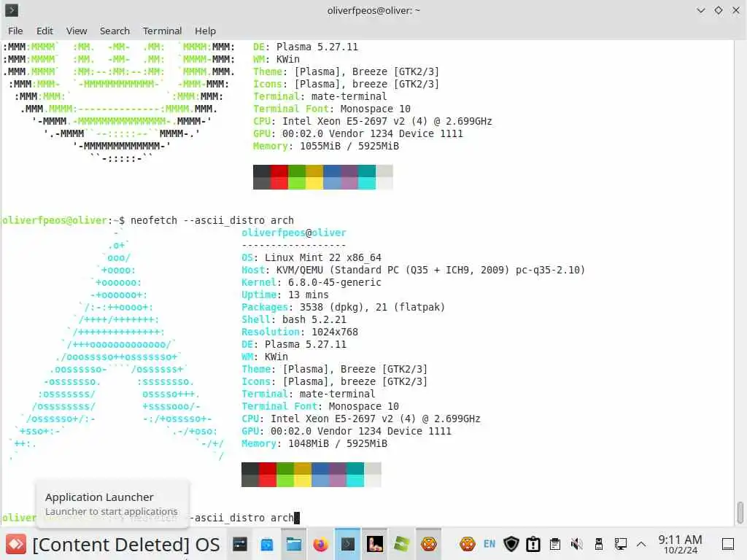
Task: Click the muted volume tray icon
Action: [x=576, y=544]
